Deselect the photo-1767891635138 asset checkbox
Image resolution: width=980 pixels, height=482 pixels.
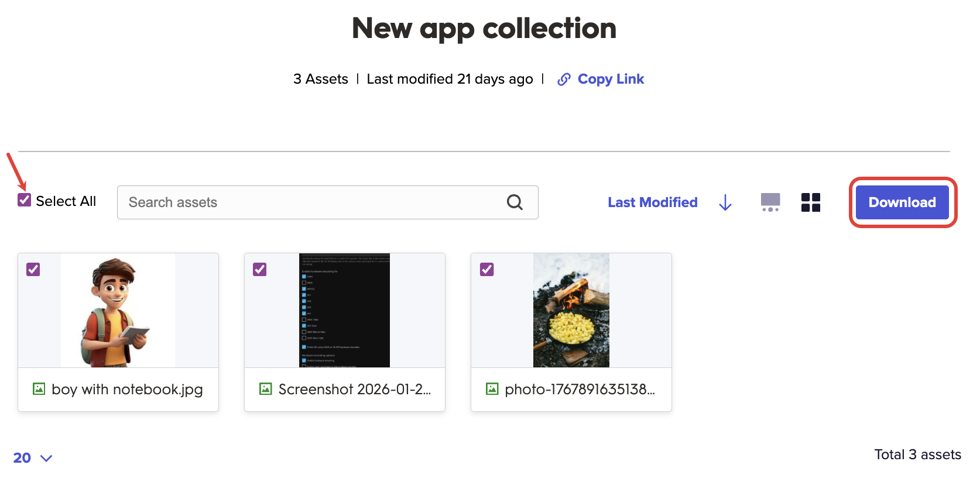coord(486,269)
